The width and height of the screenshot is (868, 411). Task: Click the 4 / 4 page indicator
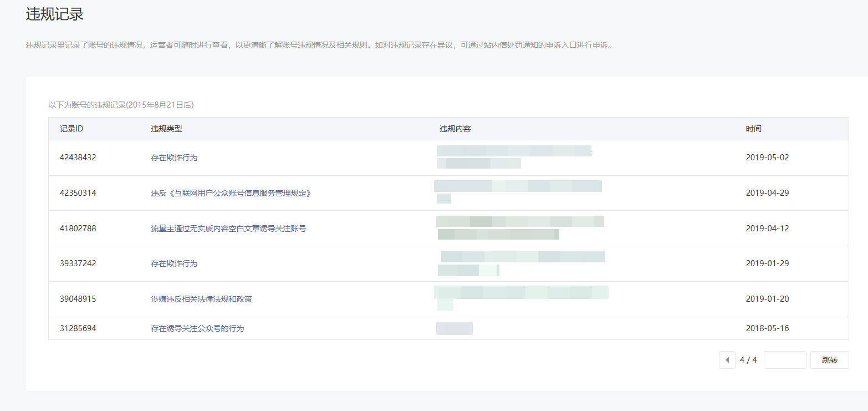coord(748,360)
